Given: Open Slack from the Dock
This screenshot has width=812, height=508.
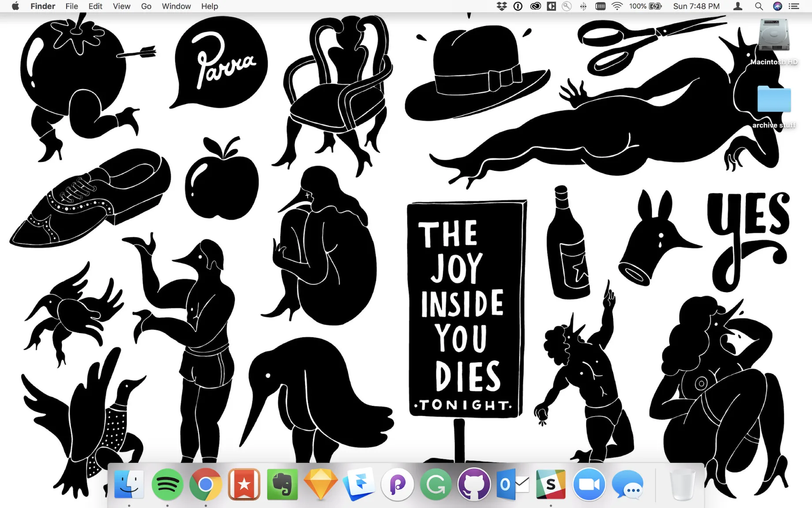Looking at the screenshot, I should click(551, 485).
